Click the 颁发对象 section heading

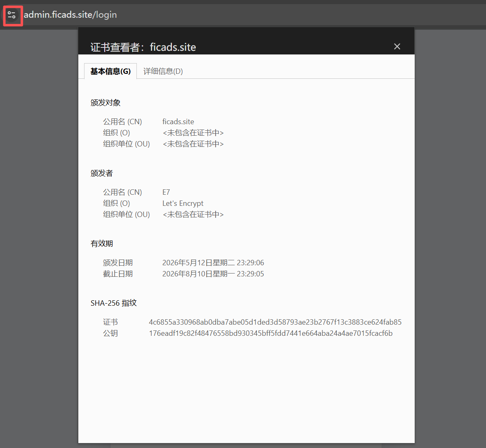tap(106, 103)
